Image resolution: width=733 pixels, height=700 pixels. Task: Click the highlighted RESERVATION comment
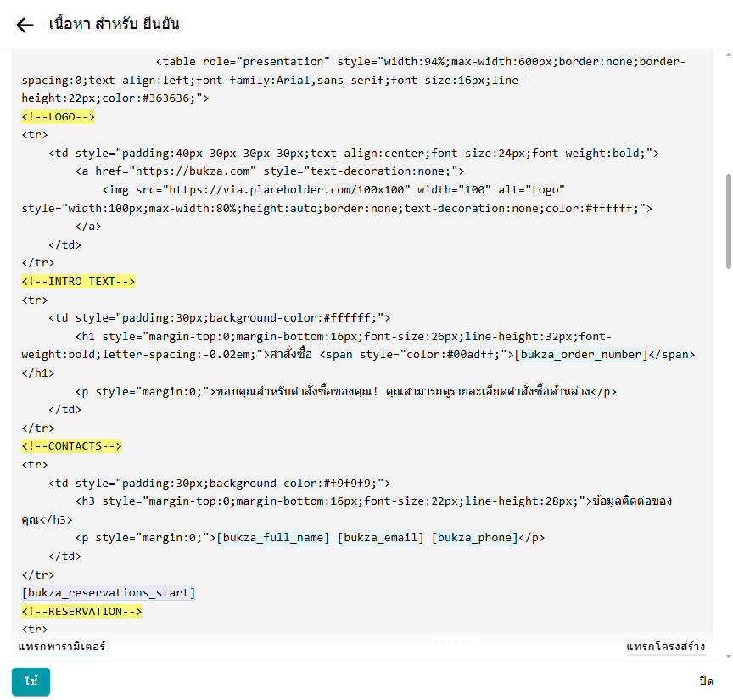pyautogui.click(x=82, y=612)
